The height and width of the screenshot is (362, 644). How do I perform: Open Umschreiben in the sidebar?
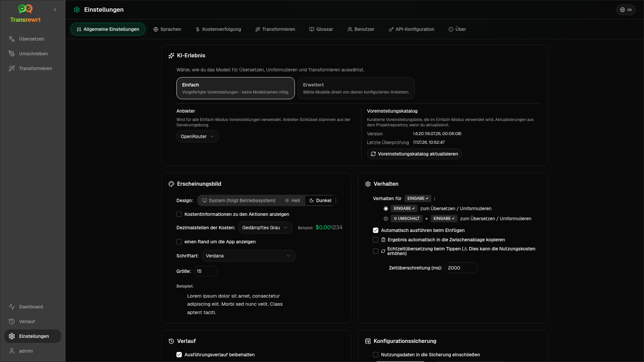33,54
